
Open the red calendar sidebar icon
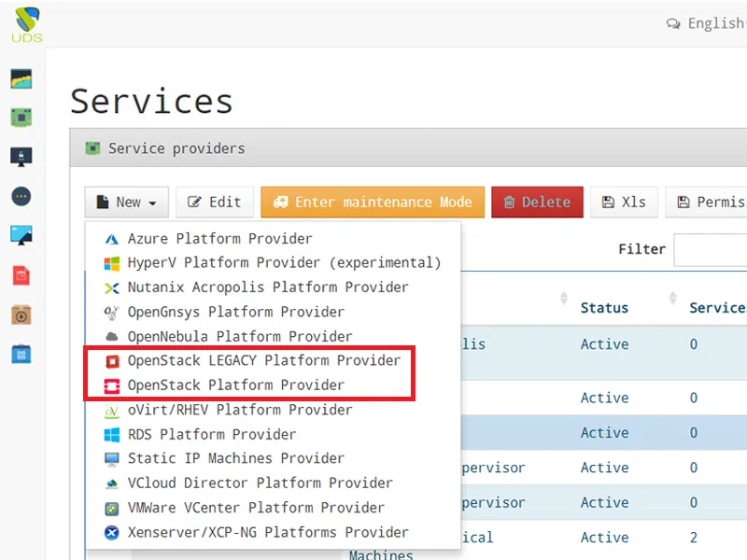[21, 275]
